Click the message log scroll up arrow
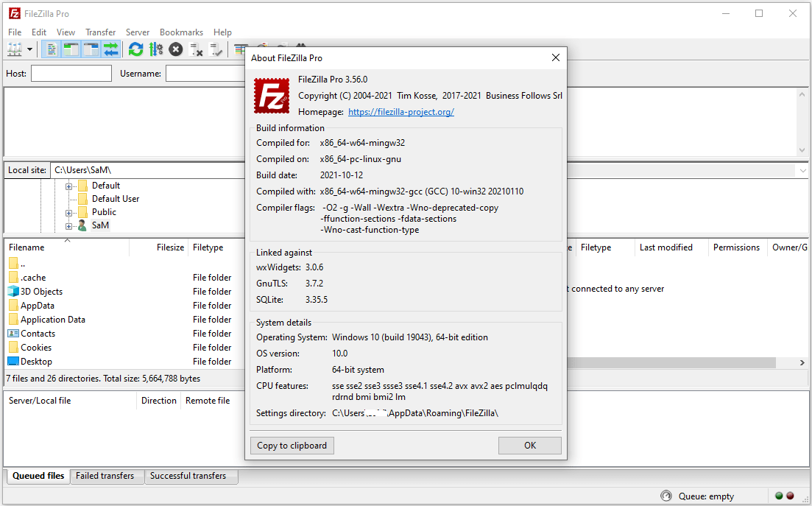Image resolution: width=812 pixels, height=506 pixels. coord(802,94)
